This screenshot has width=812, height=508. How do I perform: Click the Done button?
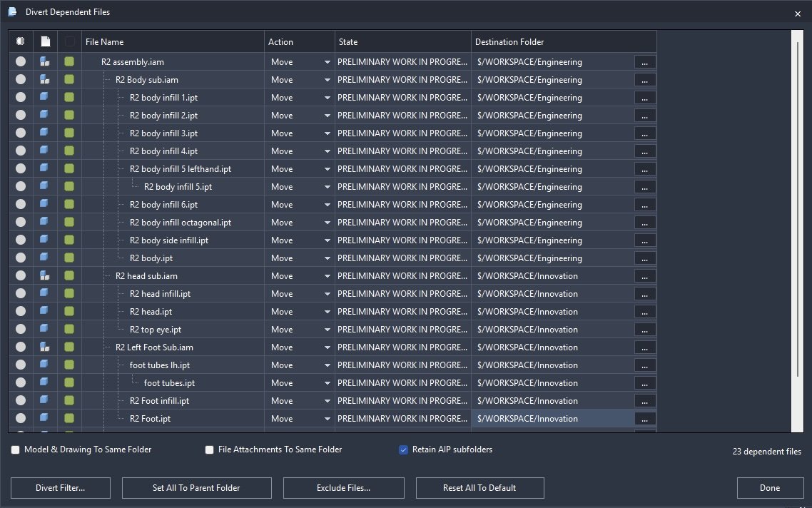point(770,488)
